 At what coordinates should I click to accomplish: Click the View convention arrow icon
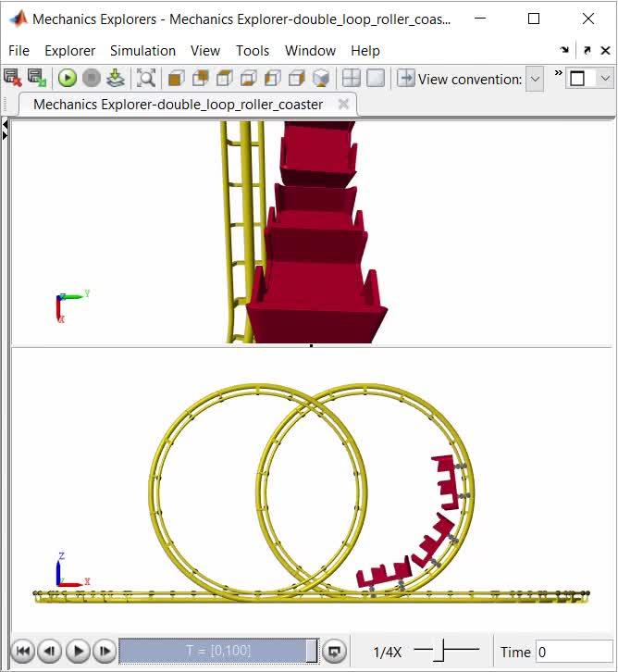click(405, 79)
